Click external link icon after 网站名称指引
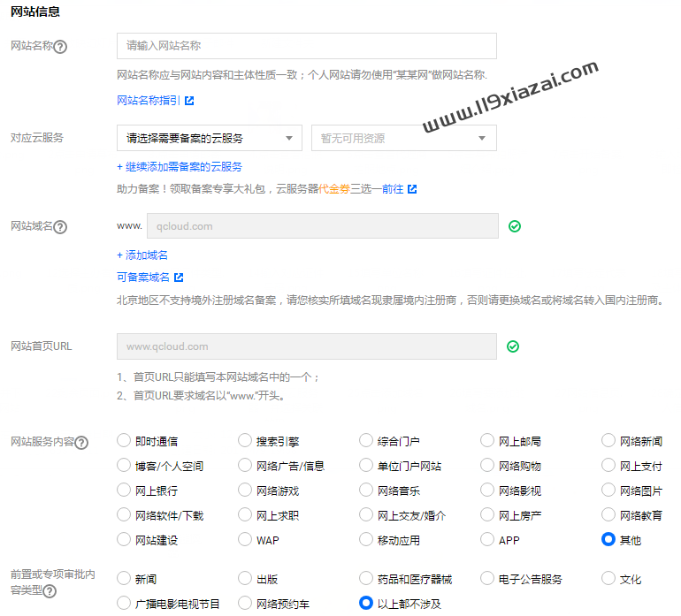681x616 pixels. click(x=189, y=101)
